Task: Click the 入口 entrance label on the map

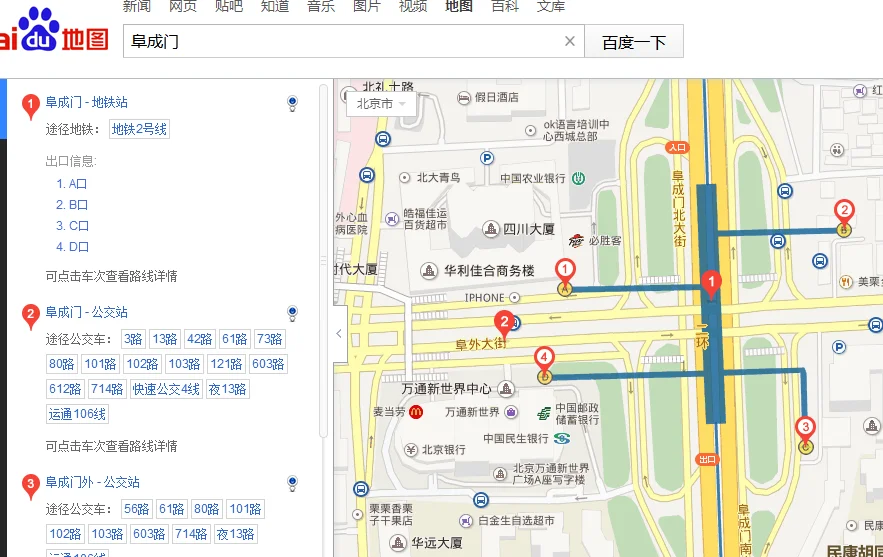Action: (677, 148)
